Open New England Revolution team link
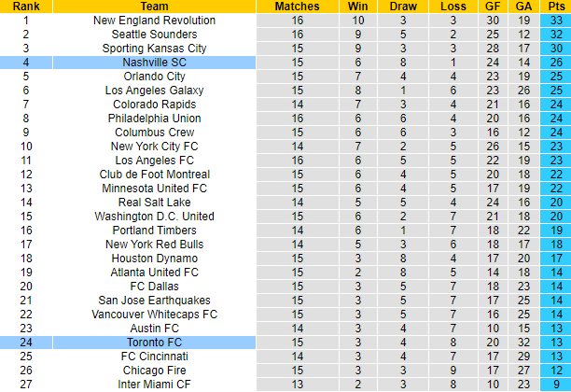The width and height of the screenshot is (571, 392). [x=154, y=20]
